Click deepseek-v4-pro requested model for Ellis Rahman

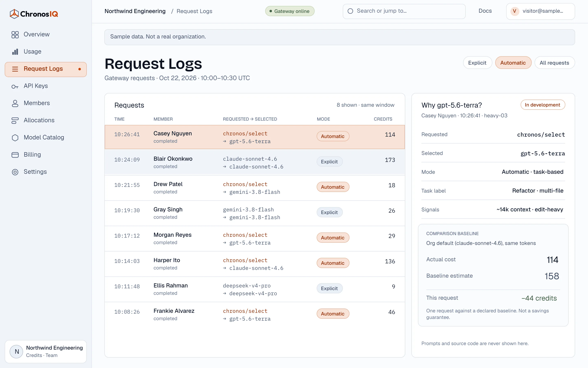pos(247,286)
